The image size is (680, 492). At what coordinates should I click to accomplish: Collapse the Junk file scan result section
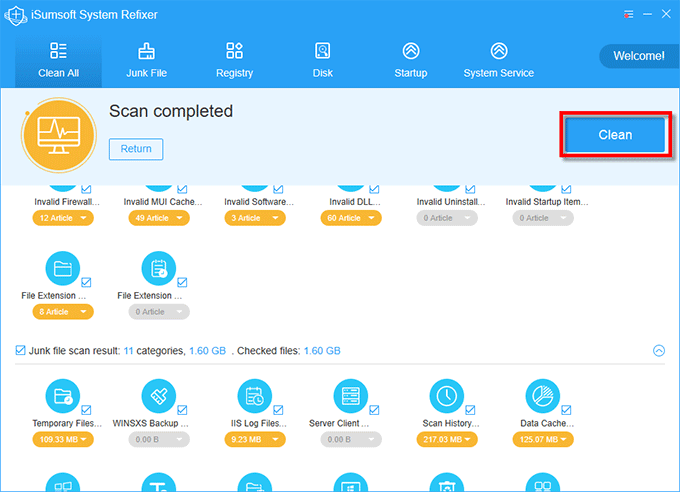(659, 351)
